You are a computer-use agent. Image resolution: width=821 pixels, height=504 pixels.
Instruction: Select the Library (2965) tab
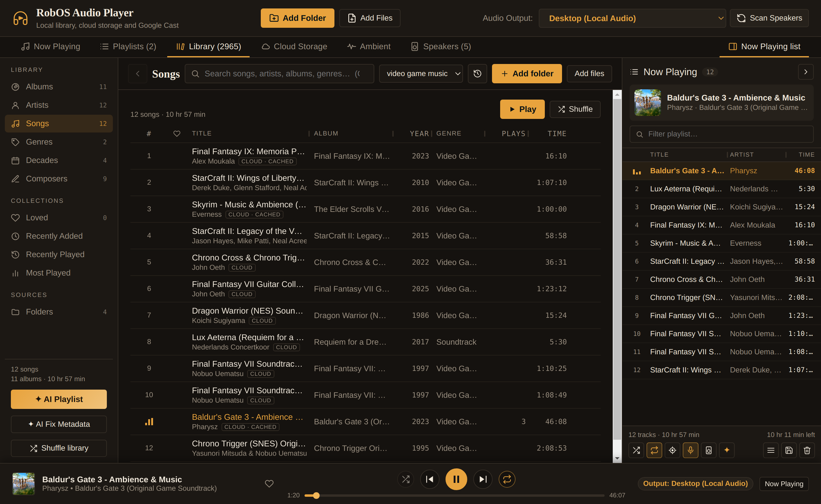[x=208, y=47]
